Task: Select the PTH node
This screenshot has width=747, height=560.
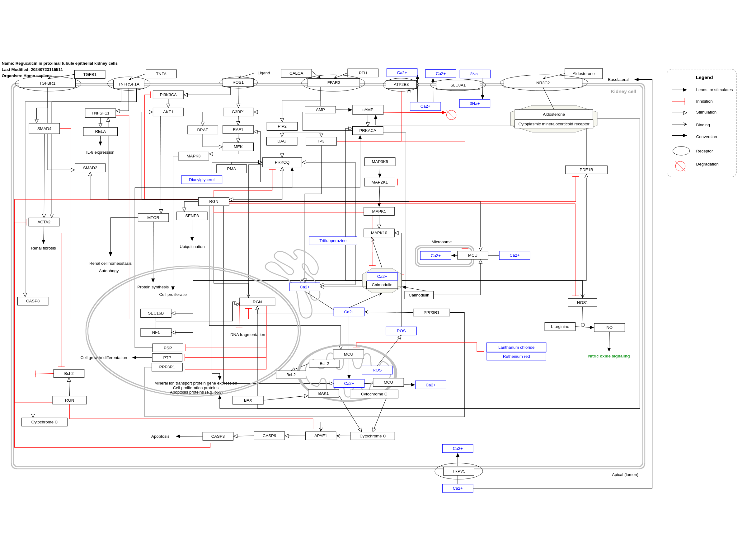Action: point(363,73)
